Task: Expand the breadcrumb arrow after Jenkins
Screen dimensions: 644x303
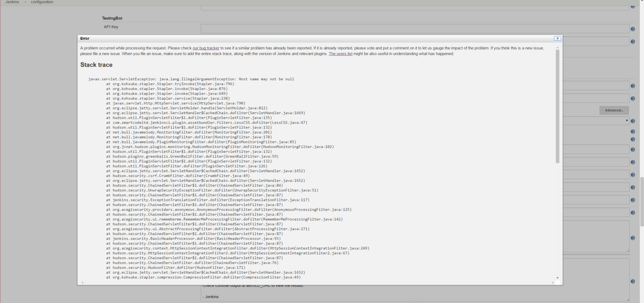Action: pos(25,2)
